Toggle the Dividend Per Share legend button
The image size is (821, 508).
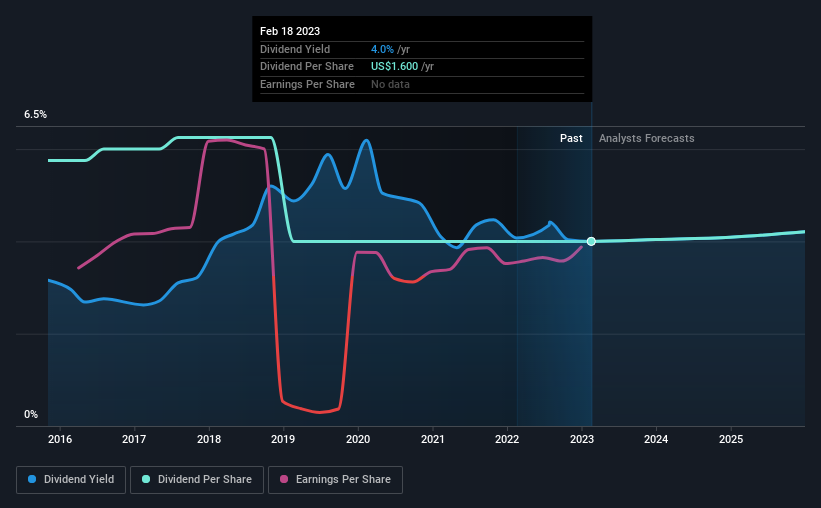point(197,480)
